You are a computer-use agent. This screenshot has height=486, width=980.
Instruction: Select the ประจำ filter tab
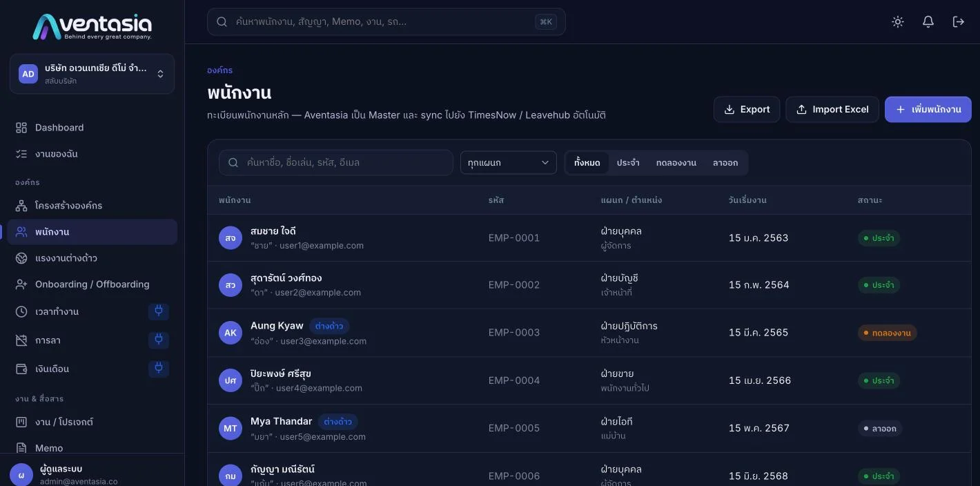click(x=628, y=163)
